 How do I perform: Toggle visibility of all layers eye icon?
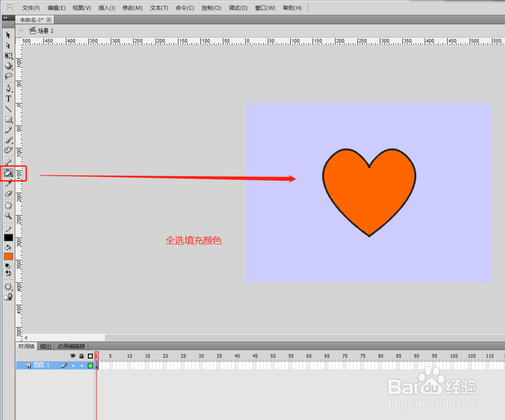73,356
